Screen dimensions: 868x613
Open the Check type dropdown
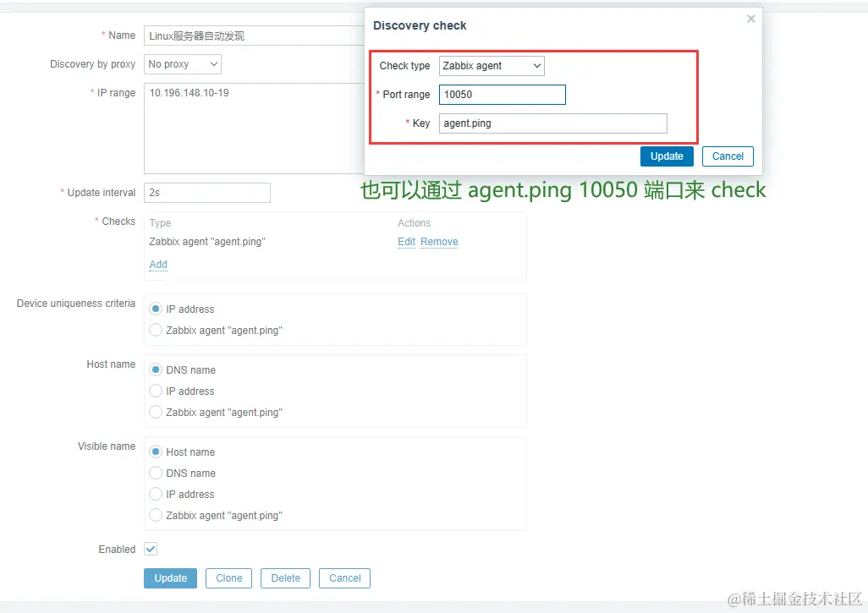pyautogui.click(x=492, y=66)
